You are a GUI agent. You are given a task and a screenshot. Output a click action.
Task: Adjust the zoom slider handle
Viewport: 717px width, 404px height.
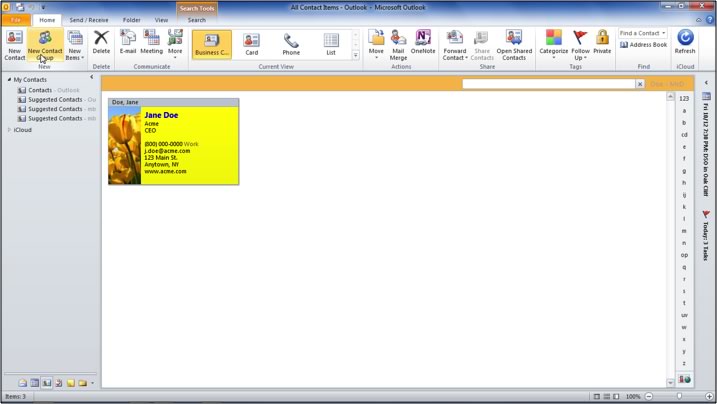680,396
